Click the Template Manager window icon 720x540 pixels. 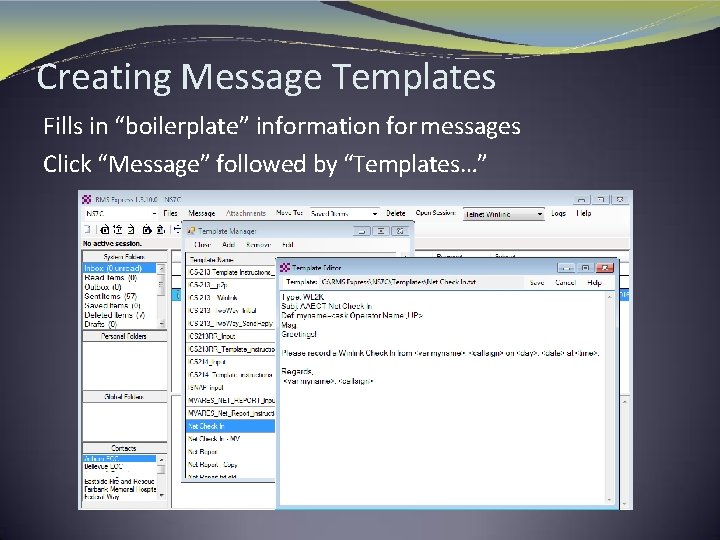(191, 231)
